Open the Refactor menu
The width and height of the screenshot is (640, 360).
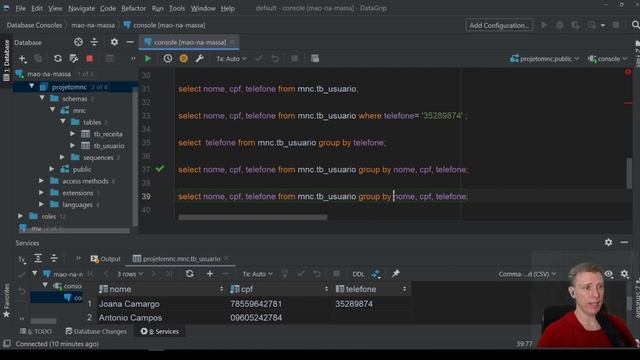[133, 8]
